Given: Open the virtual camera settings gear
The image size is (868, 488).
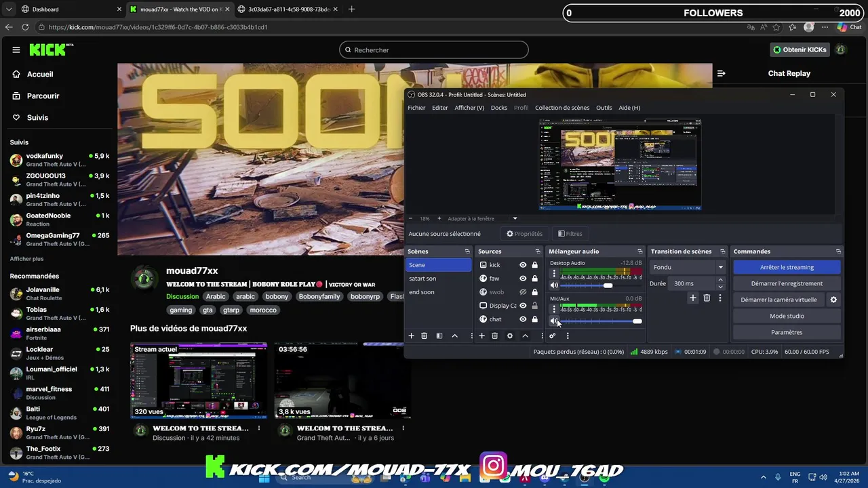Looking at the screenshot, I should 833,300.
